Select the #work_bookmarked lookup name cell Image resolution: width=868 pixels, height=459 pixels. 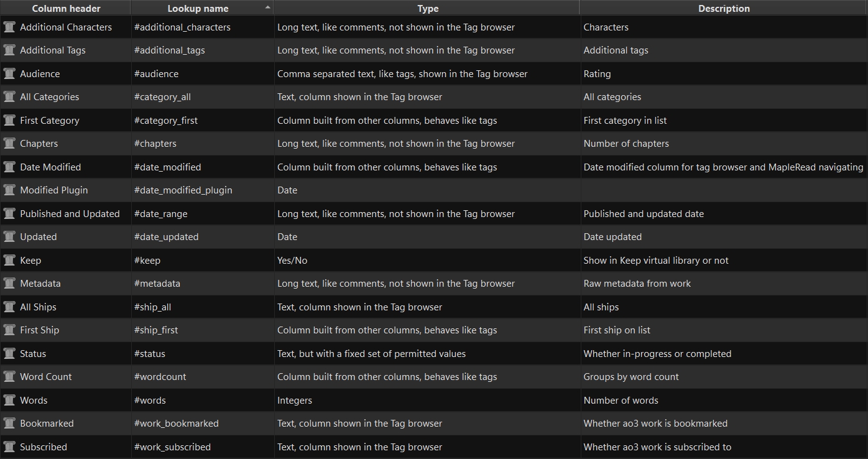click(x=177, y=424)
